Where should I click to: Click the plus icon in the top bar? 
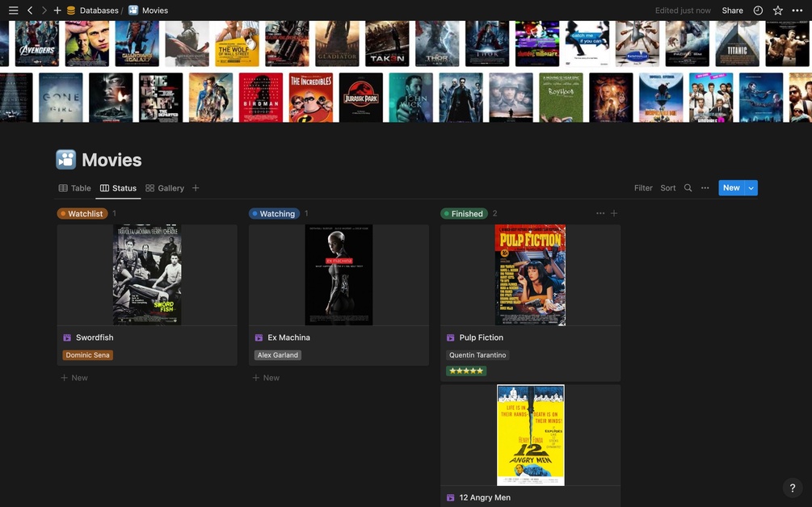[x=57, y=10]
